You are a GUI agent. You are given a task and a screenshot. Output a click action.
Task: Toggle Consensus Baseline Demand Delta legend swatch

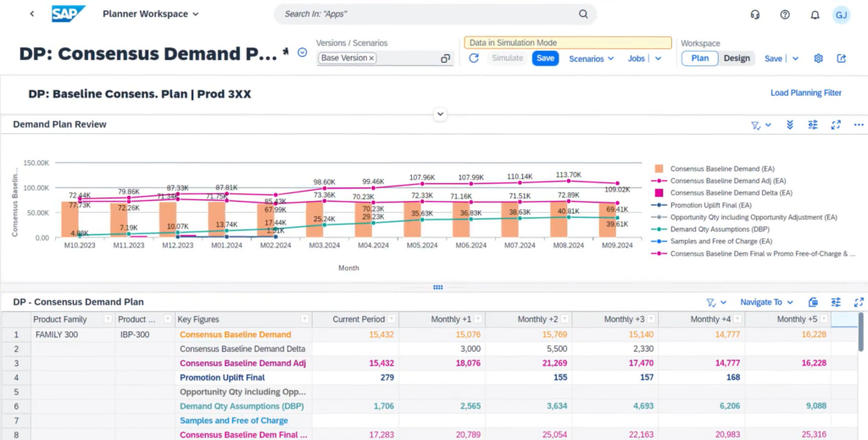(x=659, y=193)
